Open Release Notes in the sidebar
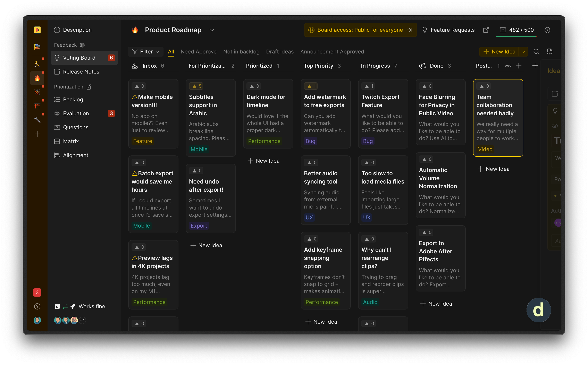The width and height of the screenshot is (588, 365). (81, 72)
